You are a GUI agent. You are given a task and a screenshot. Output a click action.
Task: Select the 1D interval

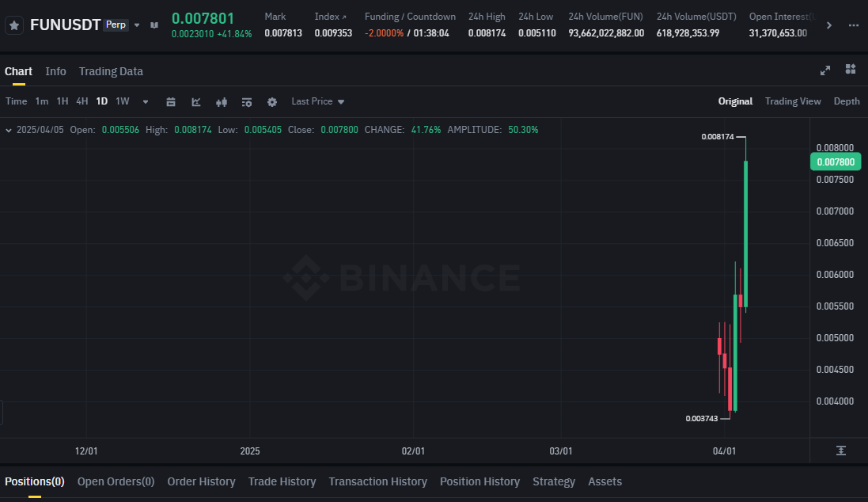pos(102,101)
